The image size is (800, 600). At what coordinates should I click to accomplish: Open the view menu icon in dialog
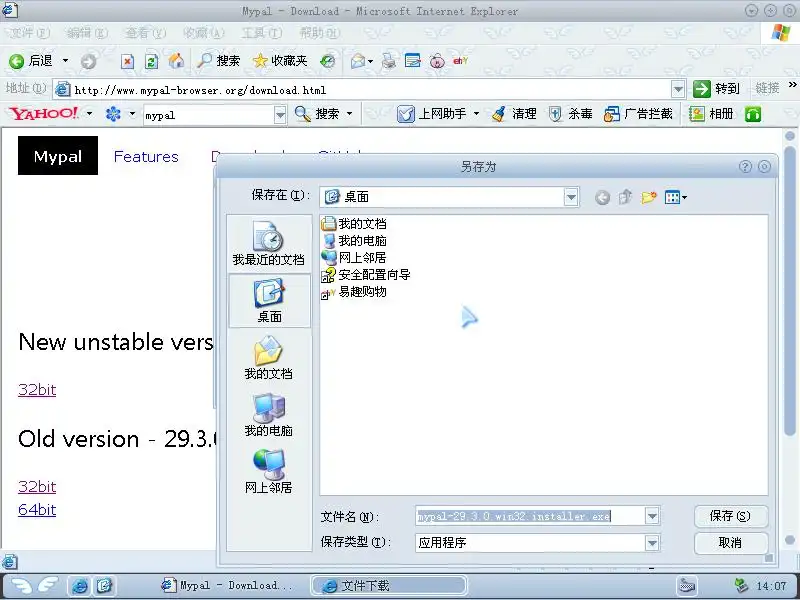click(676, 197)
